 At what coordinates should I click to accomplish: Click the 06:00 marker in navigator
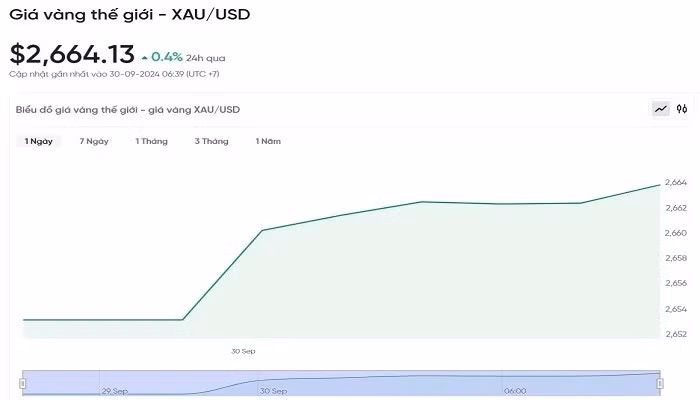(515, 390)
